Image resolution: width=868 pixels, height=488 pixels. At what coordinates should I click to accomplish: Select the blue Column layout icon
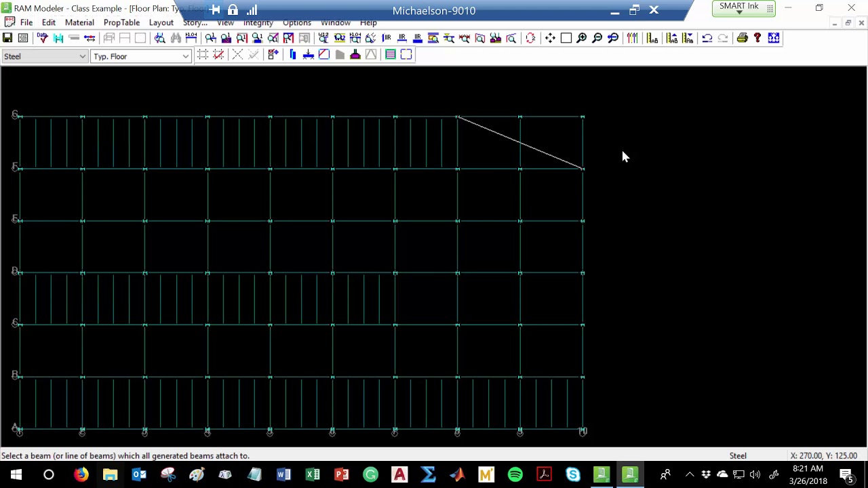[x=293, y=55]
